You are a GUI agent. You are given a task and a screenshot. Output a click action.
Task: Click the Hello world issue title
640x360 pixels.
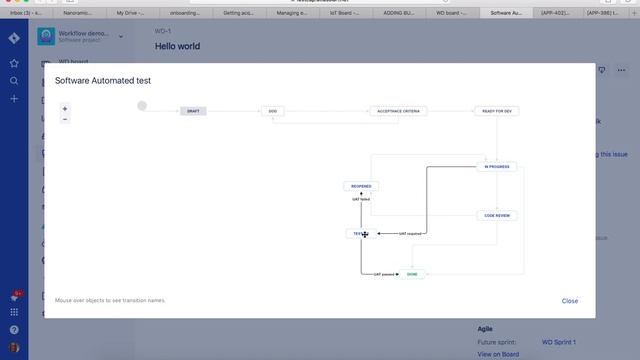click(x=178, y=46)
